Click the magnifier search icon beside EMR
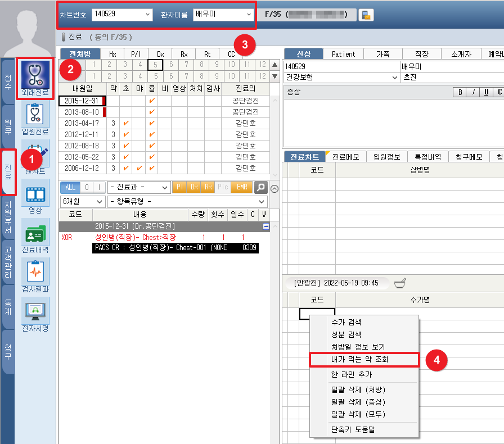 (x=260, y=187)
